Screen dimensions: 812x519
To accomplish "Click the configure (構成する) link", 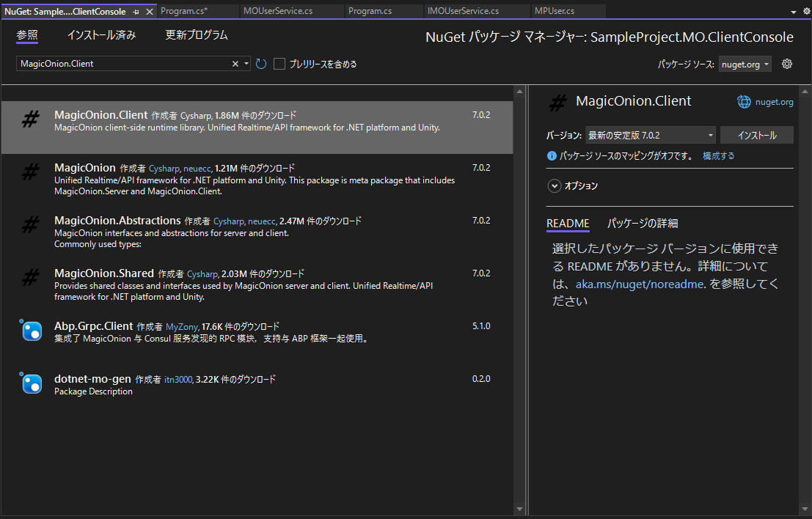I will (718, 155).
